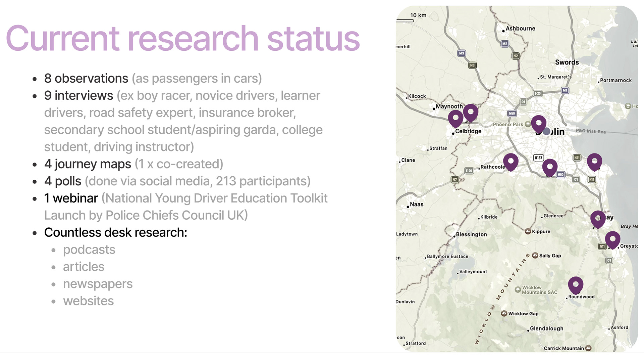
Task: Click the purple pin west of Celbridge
Action: [455, 119]
